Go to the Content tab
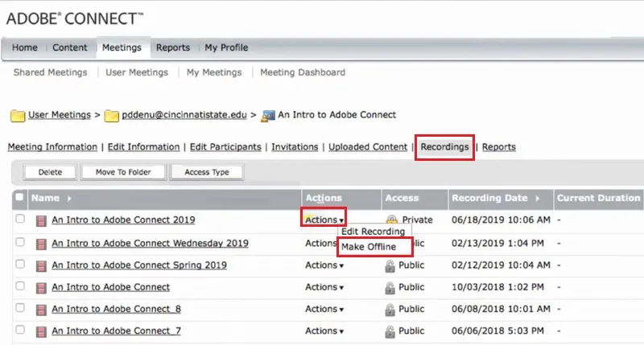The height and width of the screenshot is (345, 644). click(x=70, y=47)
